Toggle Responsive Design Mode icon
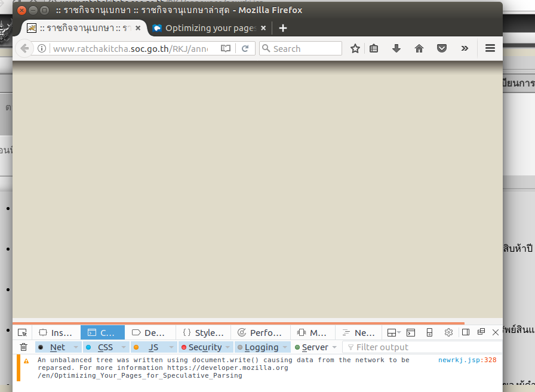The width and height of the screenshot is (535, 392). 429,332
